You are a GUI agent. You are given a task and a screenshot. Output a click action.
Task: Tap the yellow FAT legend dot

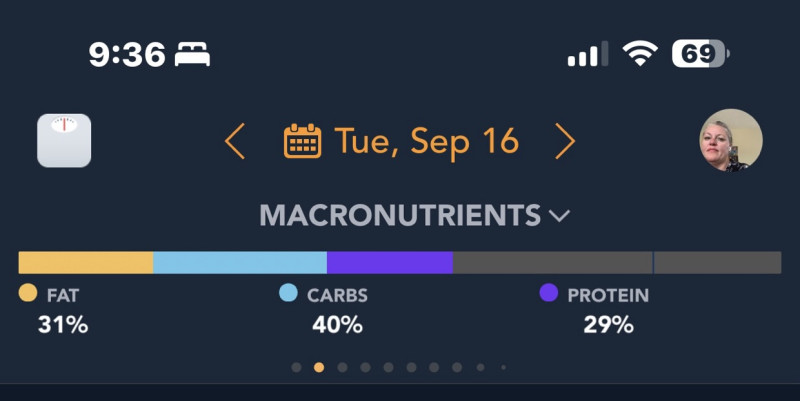coord(28,294)
